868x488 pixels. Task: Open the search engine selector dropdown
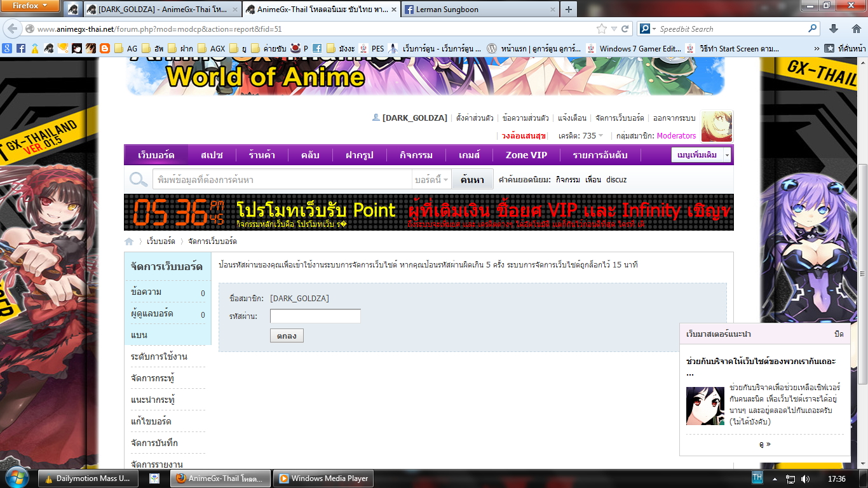[648, 29]
